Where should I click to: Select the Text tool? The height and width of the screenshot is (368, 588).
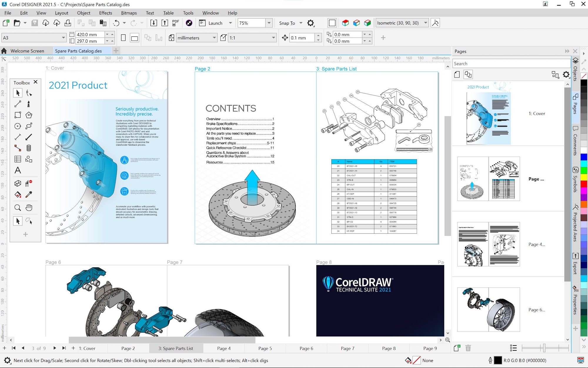[18, 170]
